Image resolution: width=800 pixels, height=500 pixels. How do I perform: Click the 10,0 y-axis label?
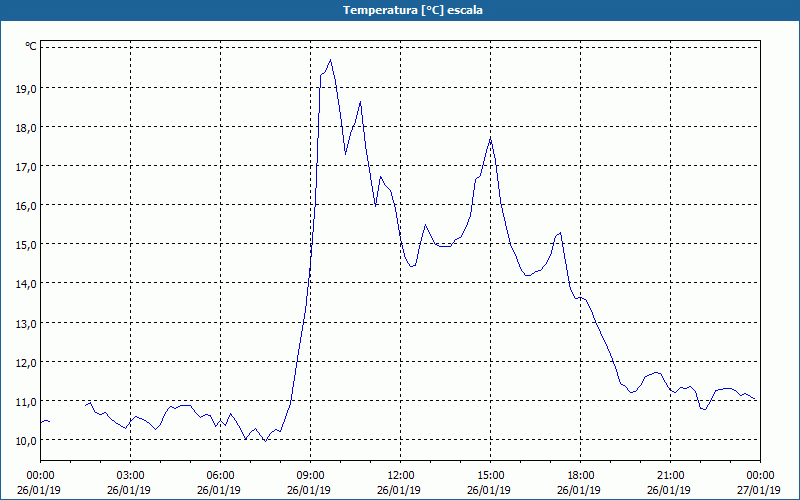27,440
